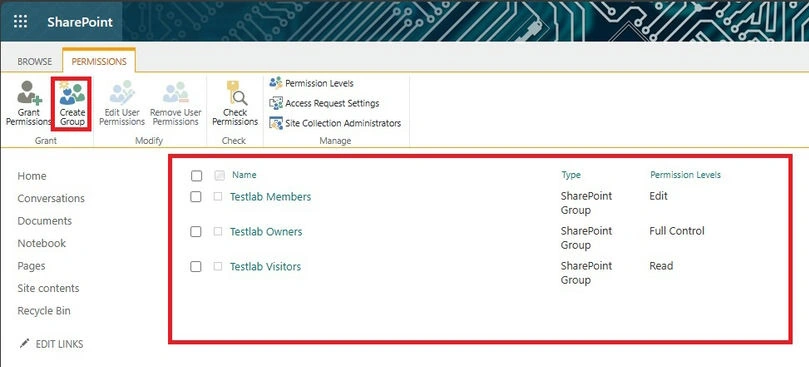Click Access Request Settings label in ribbon

pyautogui.click(x=332, y=103)
